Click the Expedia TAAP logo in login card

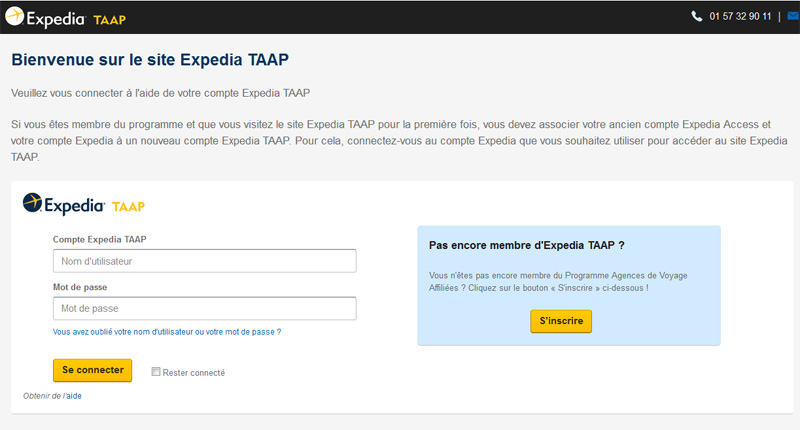[x=84, y=204]
